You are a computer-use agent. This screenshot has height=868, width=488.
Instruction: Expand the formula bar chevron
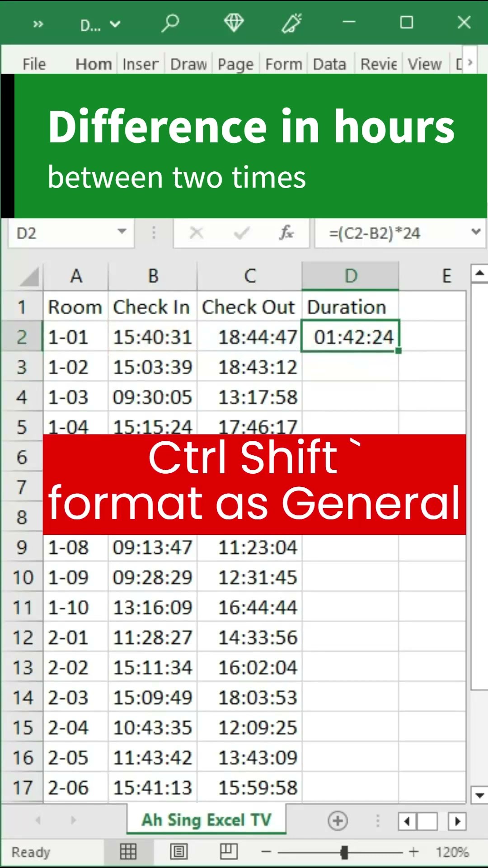coord(475,232)
